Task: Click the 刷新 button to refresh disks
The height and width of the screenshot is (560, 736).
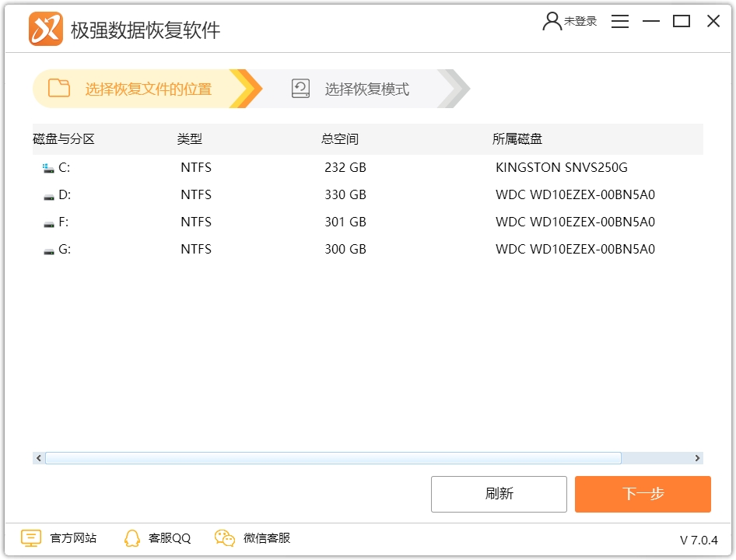Action: (499, 494)
